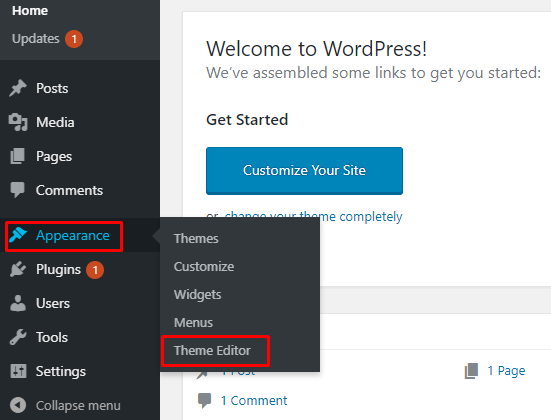Open the Media menu

(55, 122)
